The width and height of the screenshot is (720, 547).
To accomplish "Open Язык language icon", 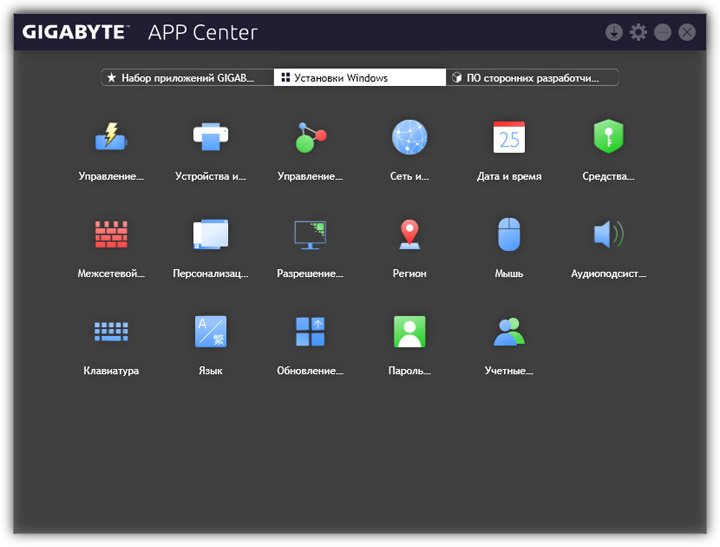I will point(210,331).
